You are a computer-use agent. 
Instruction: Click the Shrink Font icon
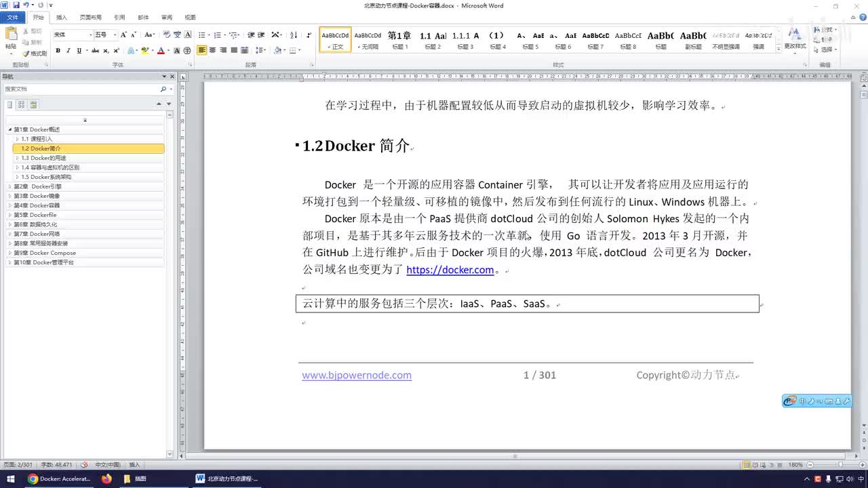pos(134,35)
